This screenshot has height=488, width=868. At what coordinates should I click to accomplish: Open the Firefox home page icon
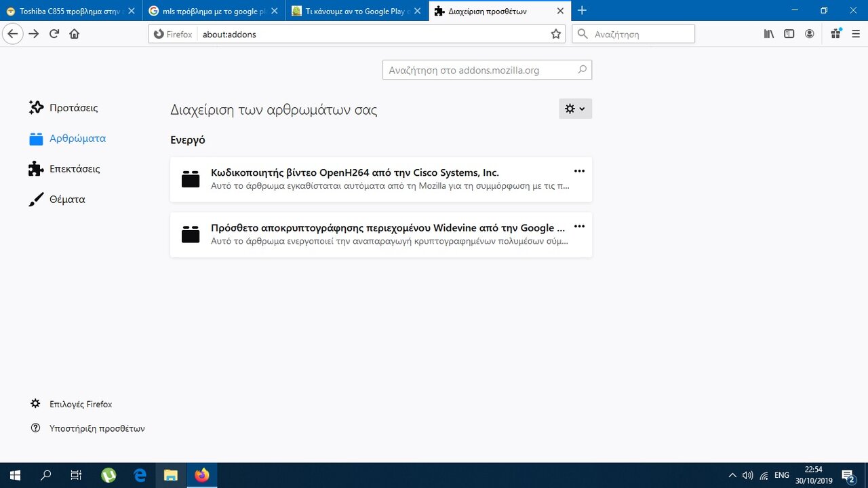coord(75,34)
